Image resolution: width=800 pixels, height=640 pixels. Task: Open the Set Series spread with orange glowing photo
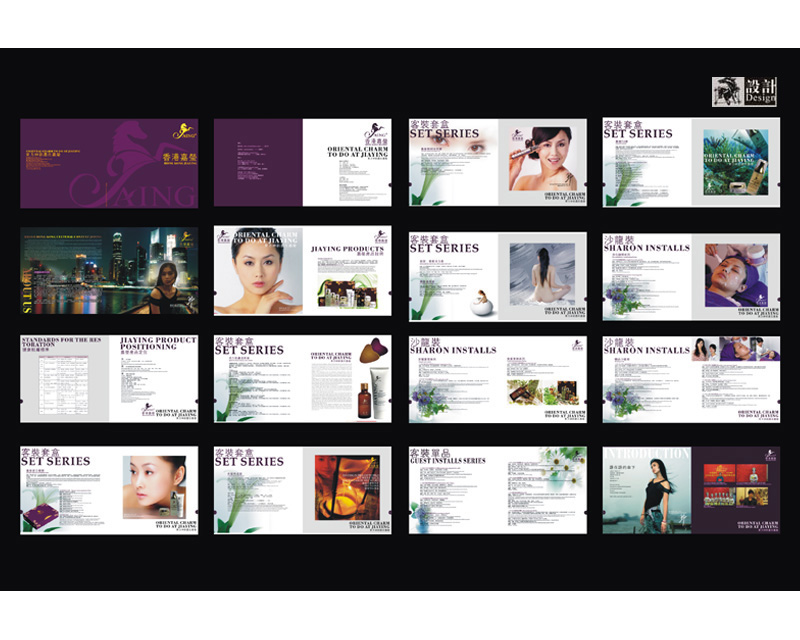pos(303,490)
